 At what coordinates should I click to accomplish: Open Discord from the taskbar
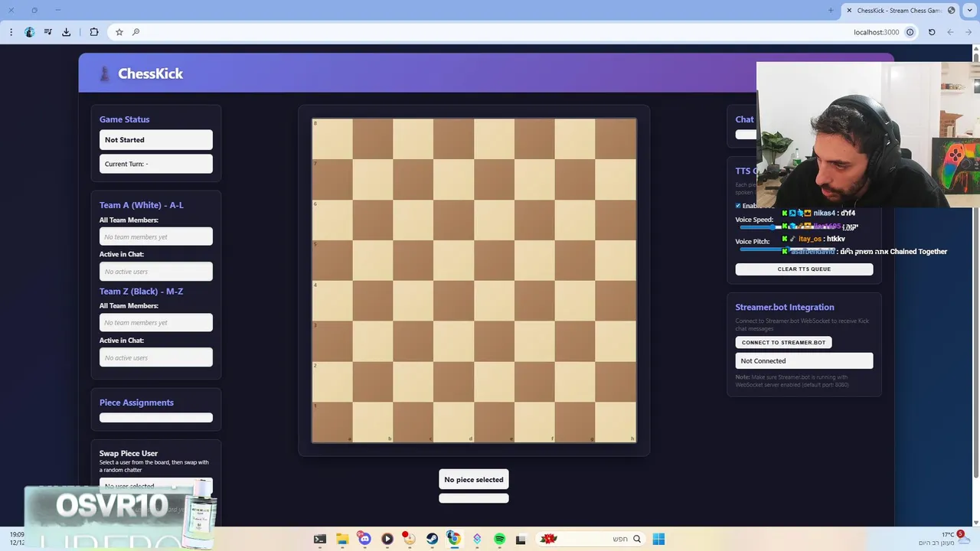click(x=364, y=539)
